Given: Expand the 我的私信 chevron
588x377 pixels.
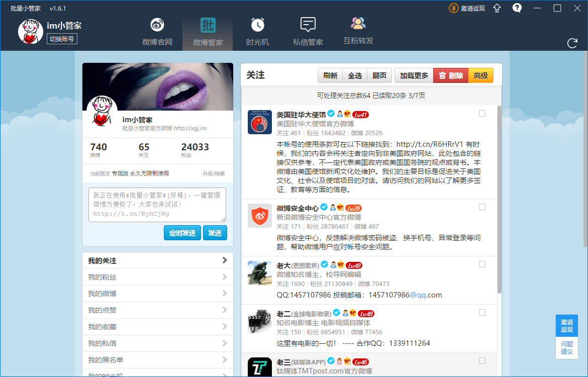Looking at the screenshot, I should [x=225, y=343].
